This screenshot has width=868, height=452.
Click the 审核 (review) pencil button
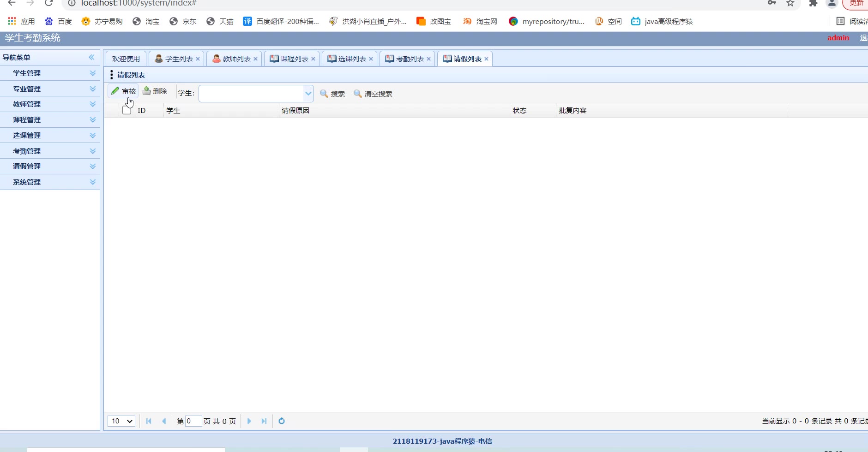(123, 91)
